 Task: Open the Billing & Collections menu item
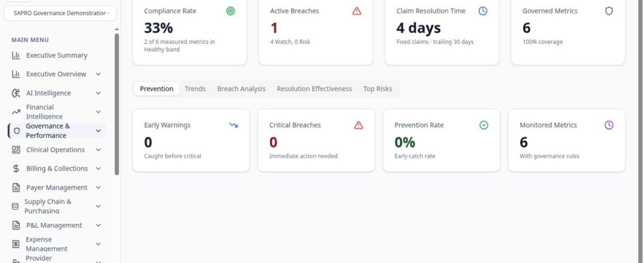57,169
